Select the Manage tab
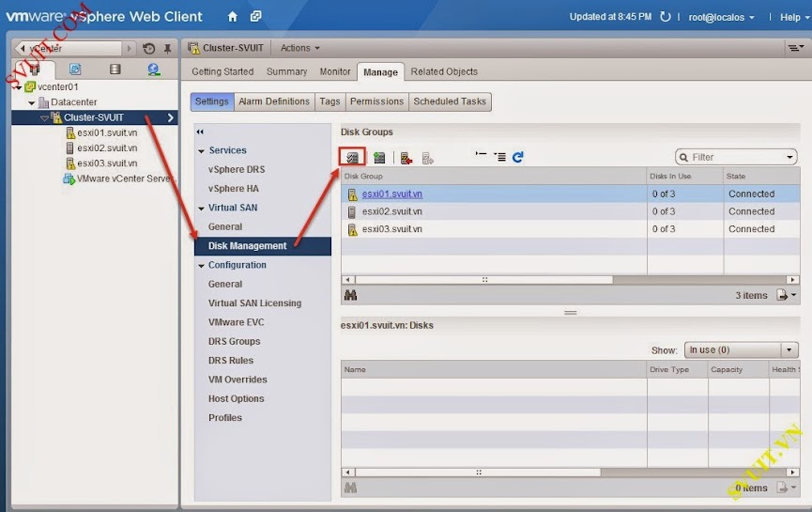812x512 pixels. [380, 72]
